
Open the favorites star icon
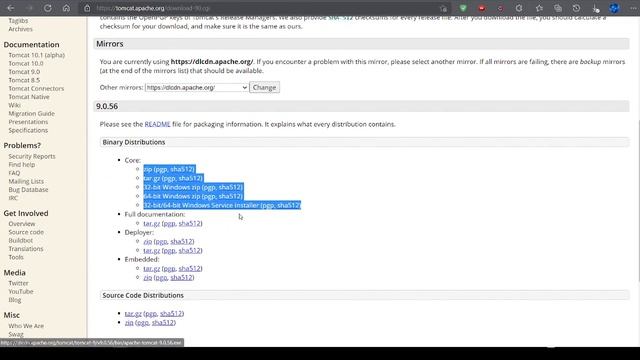tap(539, 8)
